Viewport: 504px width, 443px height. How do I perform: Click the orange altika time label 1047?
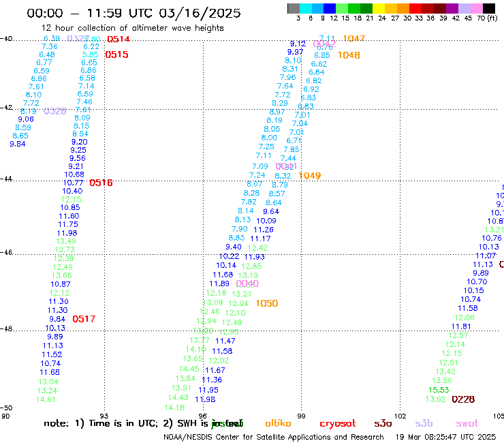pos(354,39)
